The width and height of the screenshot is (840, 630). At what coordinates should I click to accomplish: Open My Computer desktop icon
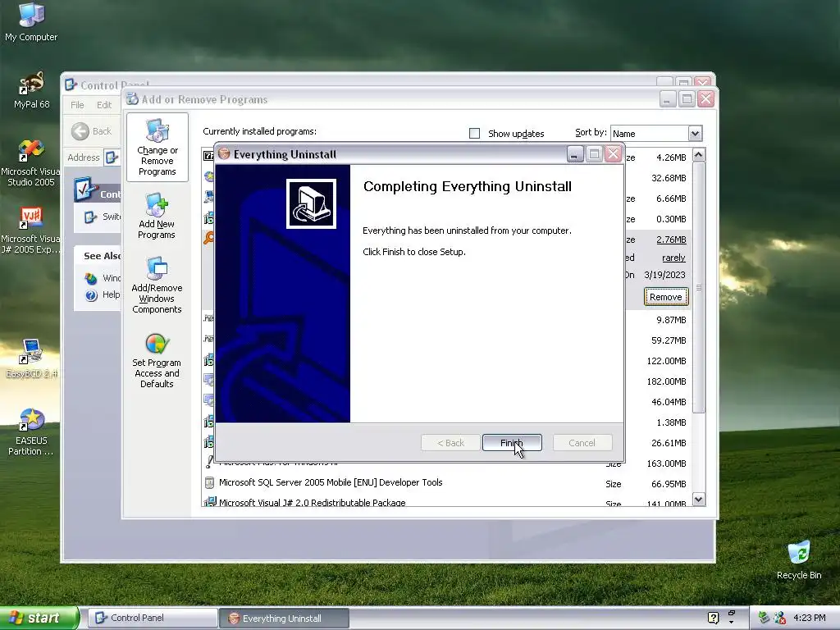31,21
